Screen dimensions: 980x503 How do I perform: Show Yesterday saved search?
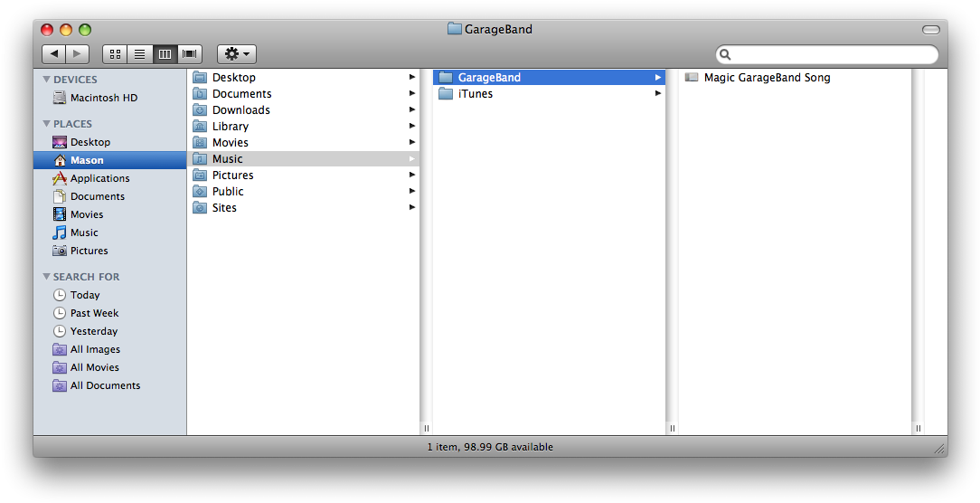110,331
